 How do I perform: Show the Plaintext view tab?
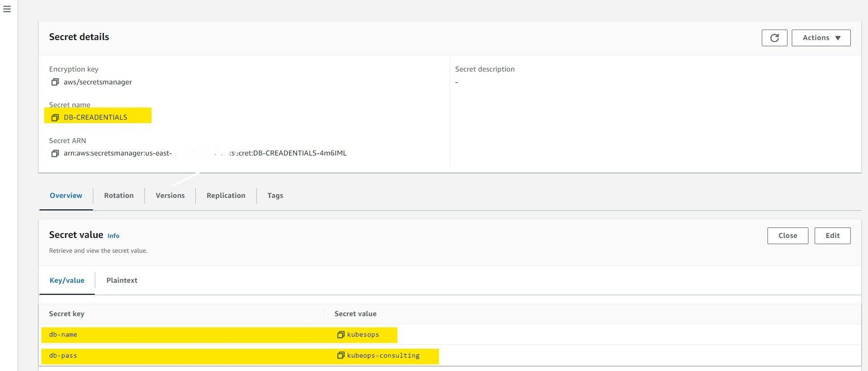point(122,280)
